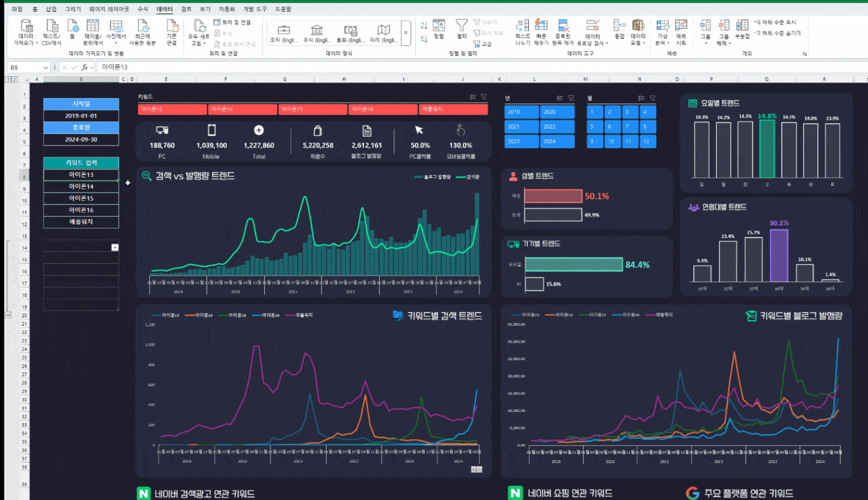Expand the data types gallery dropdown
868x500 pixels.
pyautogui.click(x=406, y=32)
